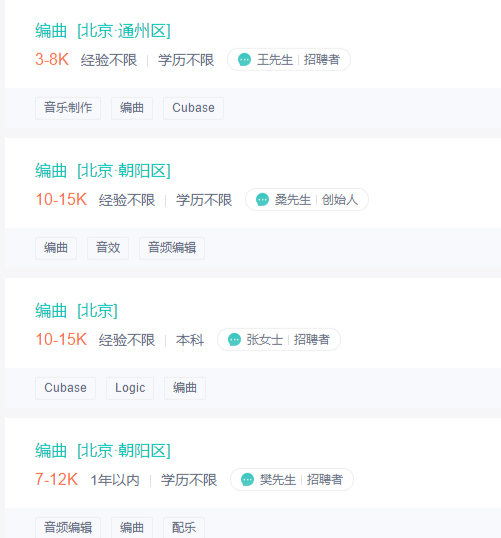Click Cubase tag under 张女士 listing
501x538 pixels.
tap(66, 388)
